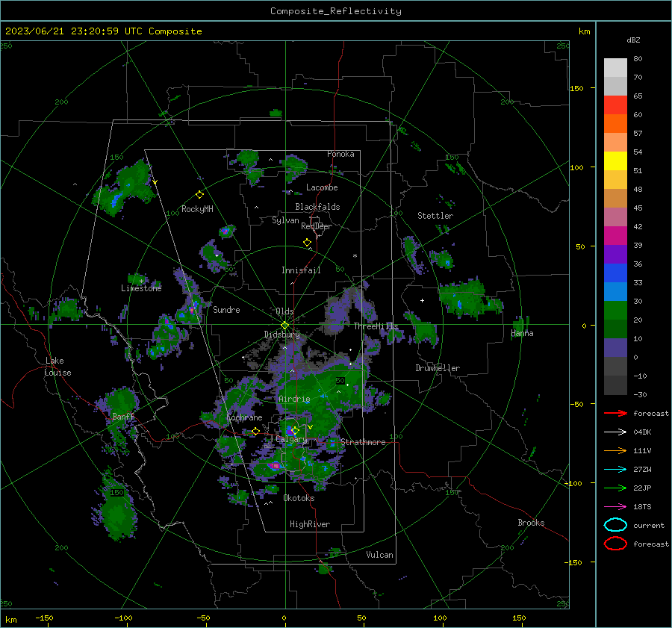
Task: Select the dark orange 57-60 dBZ swatch
Action: coord(615,124)
